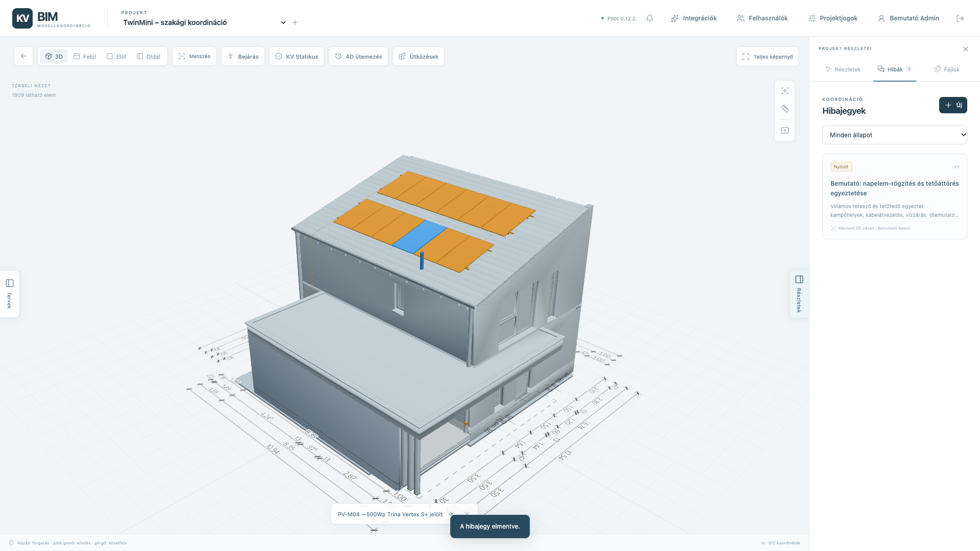Select the measuring tool icon
The image size is (980, 551).
[785, 109]
